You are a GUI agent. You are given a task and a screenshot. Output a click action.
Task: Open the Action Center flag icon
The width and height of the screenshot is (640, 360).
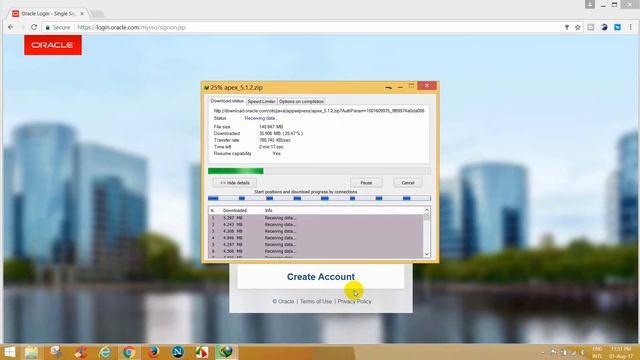click(x=554, y=352)
